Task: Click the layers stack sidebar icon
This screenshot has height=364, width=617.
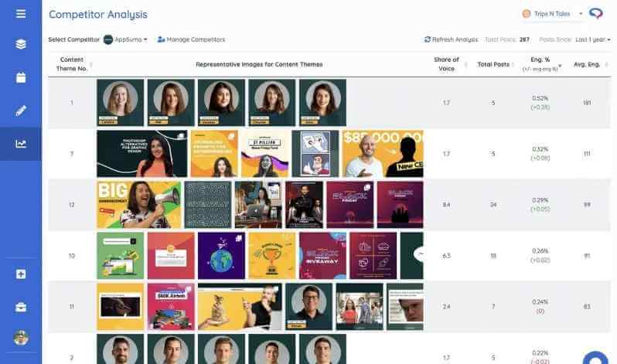Action: click(21, 44)
